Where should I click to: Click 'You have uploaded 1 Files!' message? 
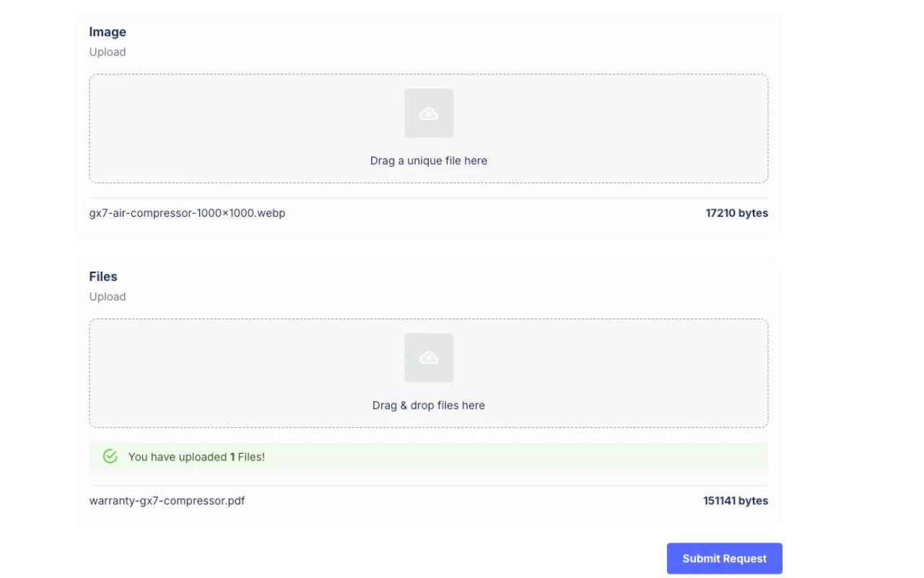196,457
